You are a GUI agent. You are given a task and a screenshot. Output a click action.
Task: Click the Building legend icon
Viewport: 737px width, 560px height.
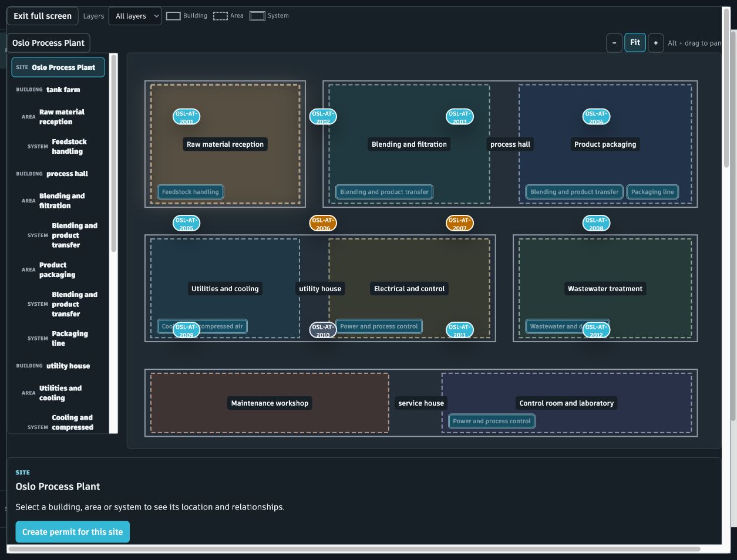pos(173,16)
